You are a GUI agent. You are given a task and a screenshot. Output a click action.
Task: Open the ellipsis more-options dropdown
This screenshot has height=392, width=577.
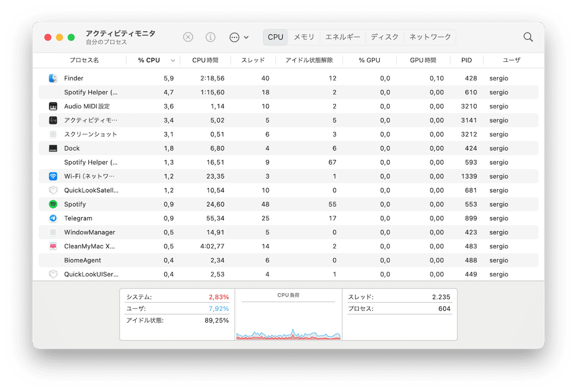point(239,37)
